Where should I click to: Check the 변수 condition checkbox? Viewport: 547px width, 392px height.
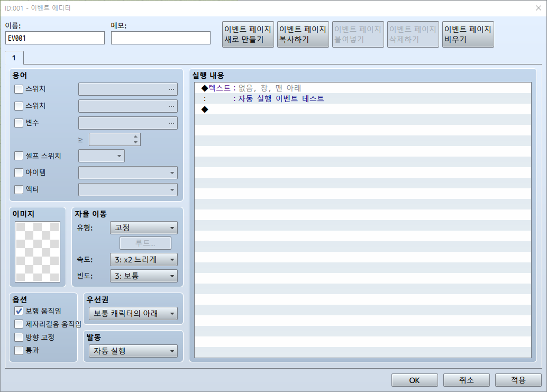pyautogui.click(x=19, y=123)
